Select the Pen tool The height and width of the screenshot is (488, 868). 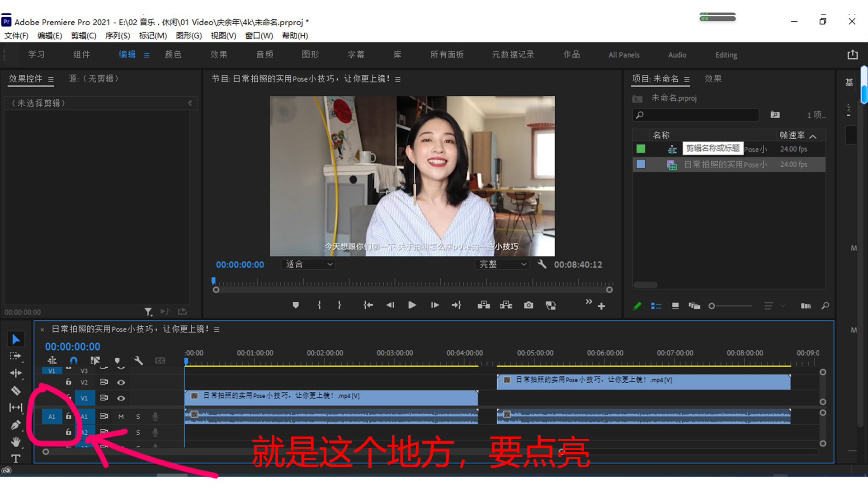coord(16,425)
